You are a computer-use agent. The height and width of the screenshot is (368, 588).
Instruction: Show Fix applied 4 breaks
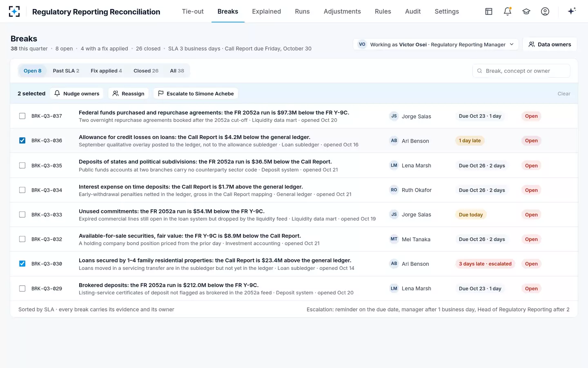click(x=106, y=71)
